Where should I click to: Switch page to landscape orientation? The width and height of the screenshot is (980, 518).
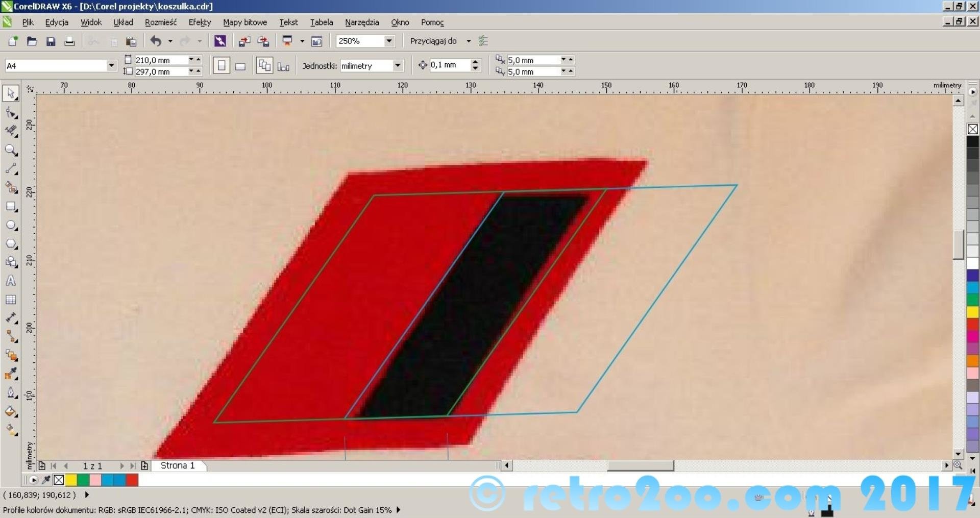(240, 66)
